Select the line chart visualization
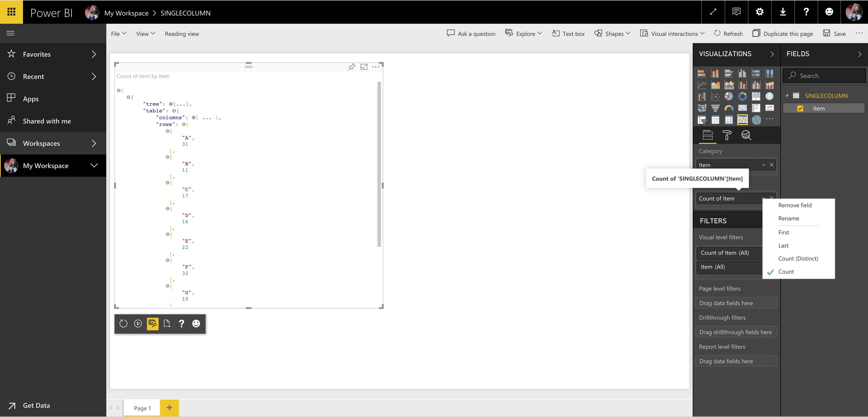 click(x=702, y=85)
